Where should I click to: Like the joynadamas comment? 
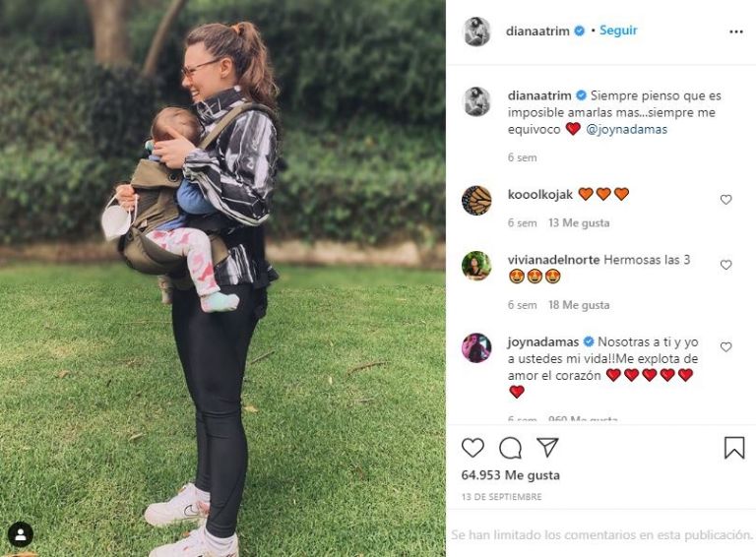[x=725, y=346]
